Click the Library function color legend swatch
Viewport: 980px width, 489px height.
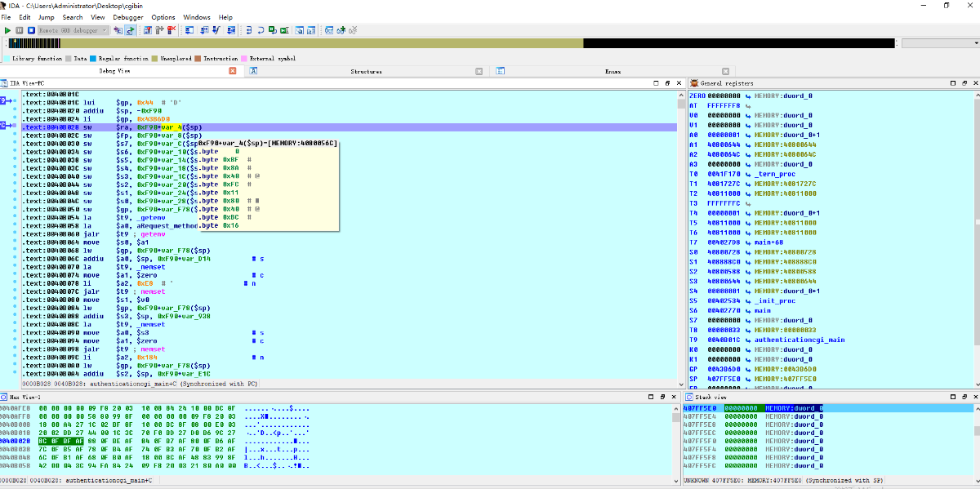click(x=7, y=59)
